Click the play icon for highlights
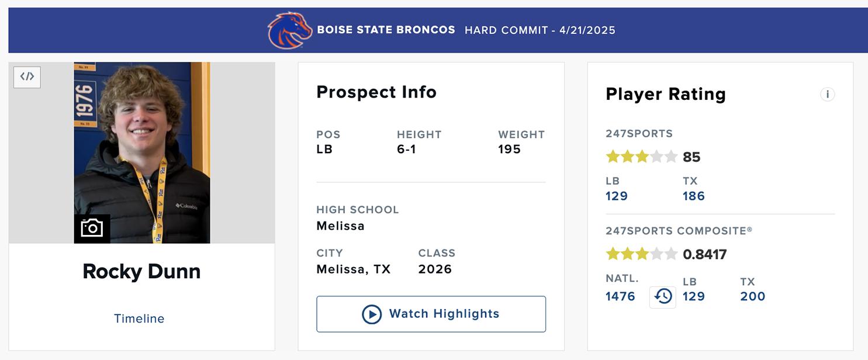The image size is (868, 360). (372, 314)
